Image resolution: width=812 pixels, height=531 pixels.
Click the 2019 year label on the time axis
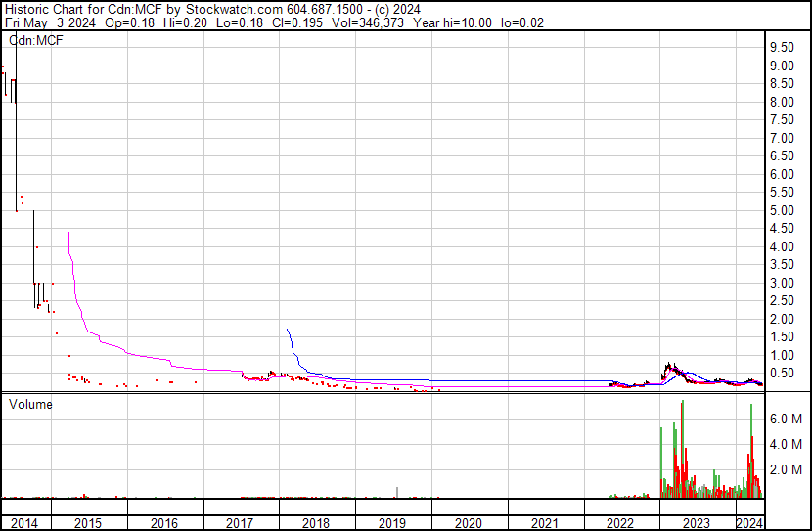click(392, 523)
